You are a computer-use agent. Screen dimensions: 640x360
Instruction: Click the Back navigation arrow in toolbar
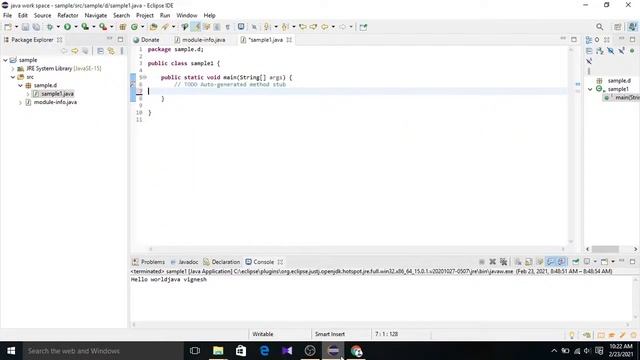point(325,27)
